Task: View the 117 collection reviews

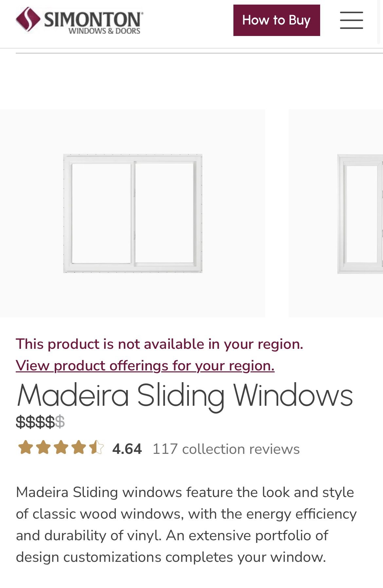Action: [225, 449]
